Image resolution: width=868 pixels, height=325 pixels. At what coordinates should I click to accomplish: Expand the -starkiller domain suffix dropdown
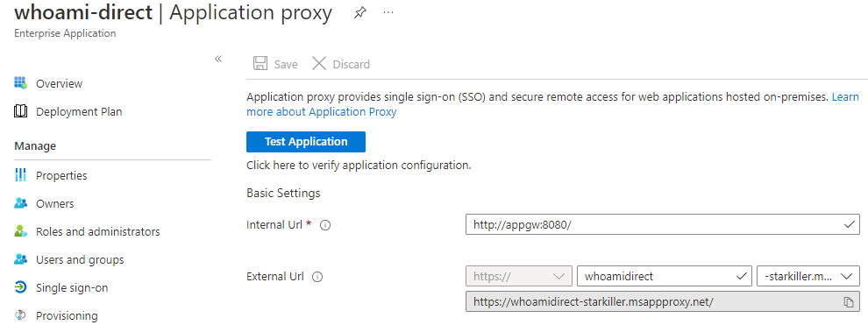click(x=808, y=276)
